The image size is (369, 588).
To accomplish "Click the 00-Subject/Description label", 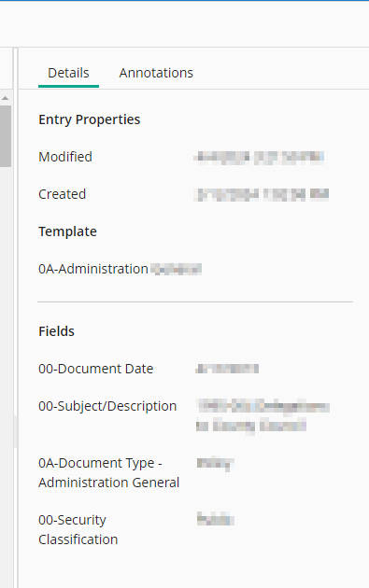I will point(107,406).
